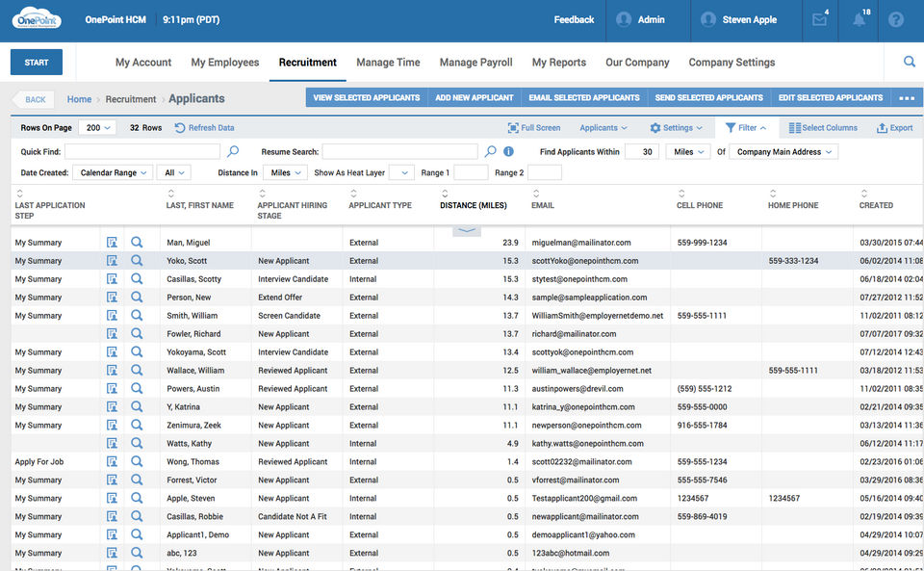Click the Find Applicants Within distance field
Screen dimensions: 924x571
(641, 152)
